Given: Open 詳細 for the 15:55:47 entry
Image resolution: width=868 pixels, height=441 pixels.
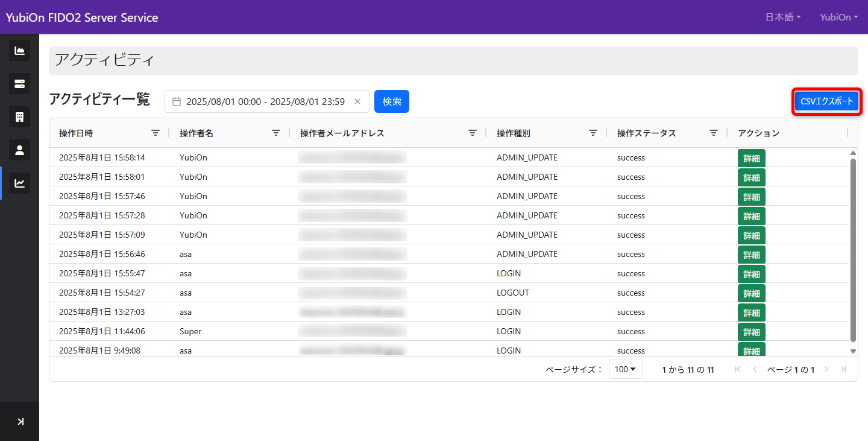Looking at the screenshot, I should coord(752,274).
